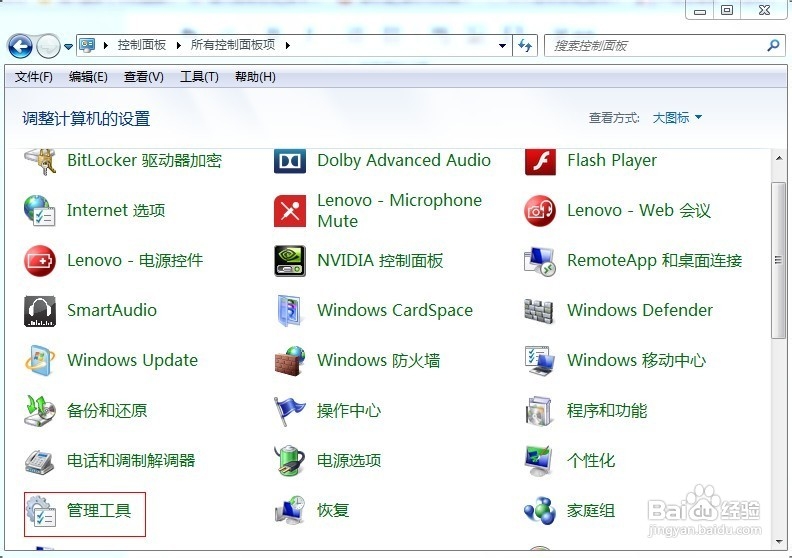The height and width of the screenshot is (558, 792).
Task: Open the 家庭组 spheres icon
Action: [539, 511]
